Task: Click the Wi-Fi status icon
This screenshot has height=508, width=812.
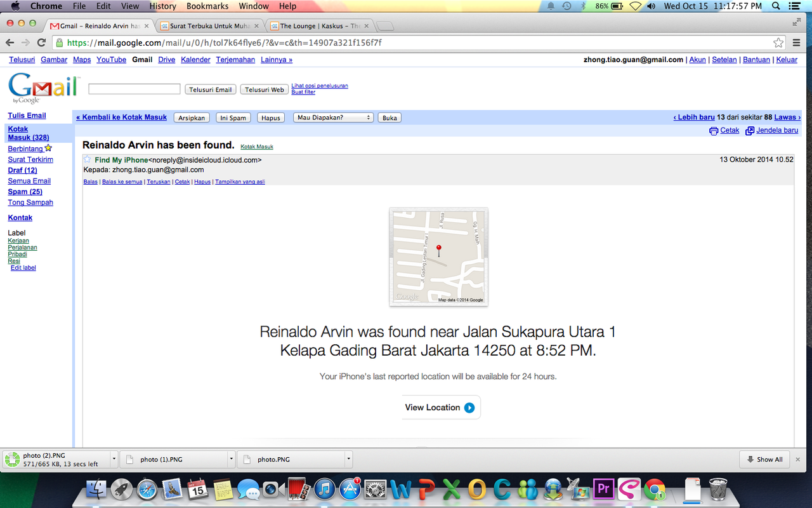Action: coord(635,6)
